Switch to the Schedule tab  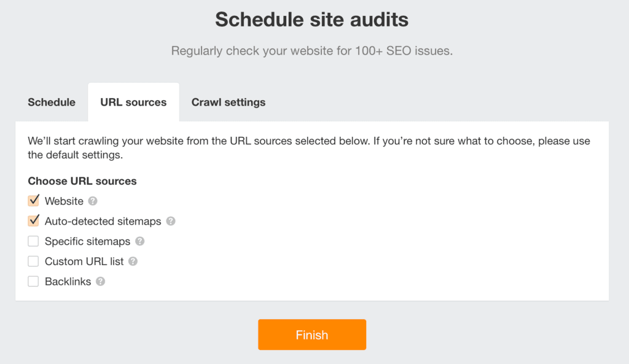(x=51, y=102)
